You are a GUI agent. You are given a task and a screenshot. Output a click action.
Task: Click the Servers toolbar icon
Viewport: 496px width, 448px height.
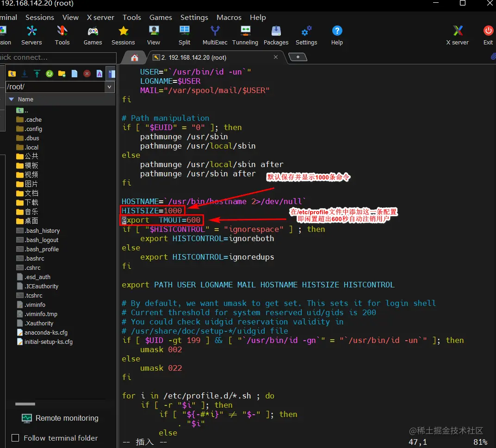[31, 35]
